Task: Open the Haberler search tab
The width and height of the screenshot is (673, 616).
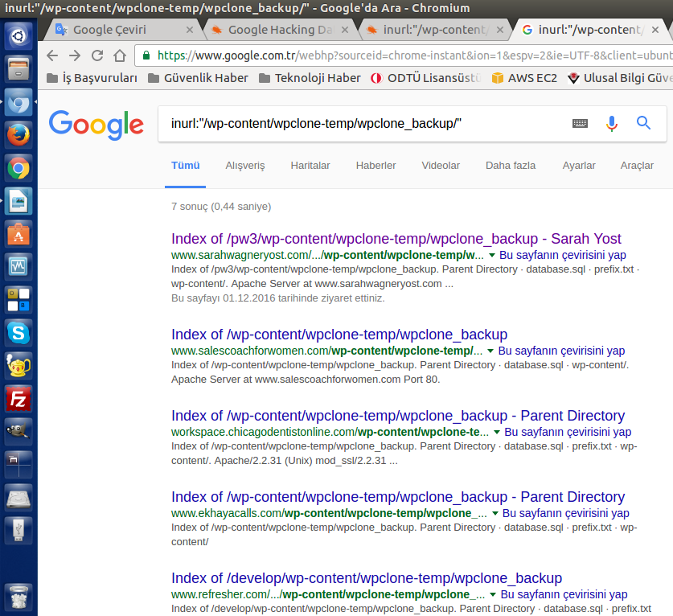Action: [376, 166]
